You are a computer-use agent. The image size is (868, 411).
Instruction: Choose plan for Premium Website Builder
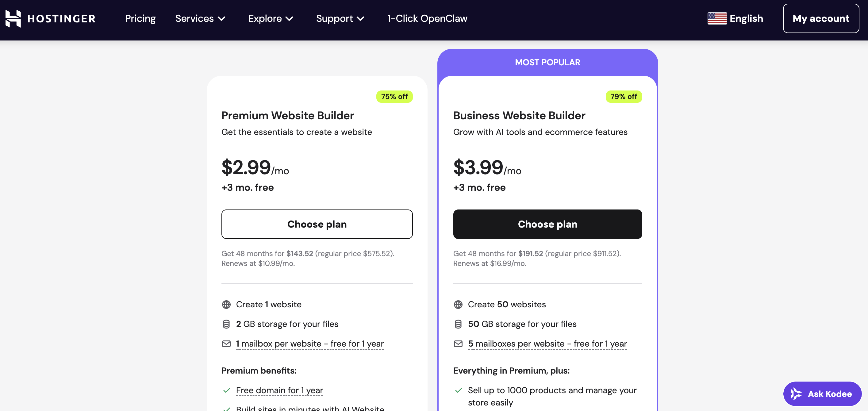tap(317, 224)
